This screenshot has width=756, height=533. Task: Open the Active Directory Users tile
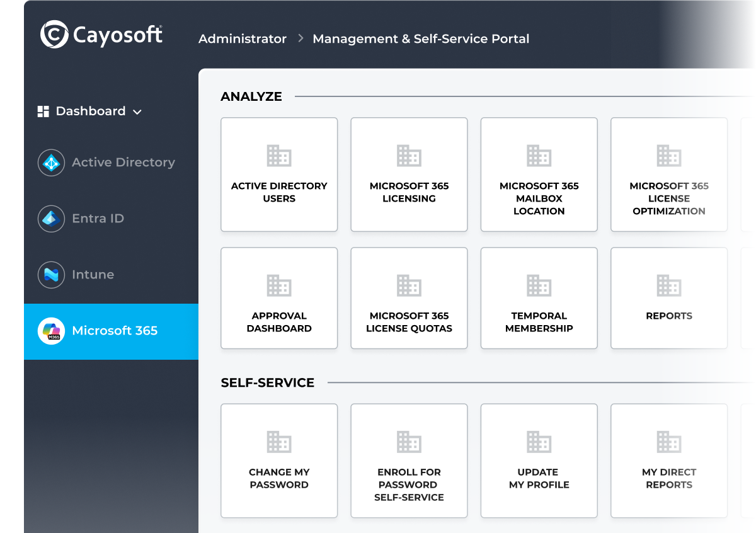click(279, 175)
